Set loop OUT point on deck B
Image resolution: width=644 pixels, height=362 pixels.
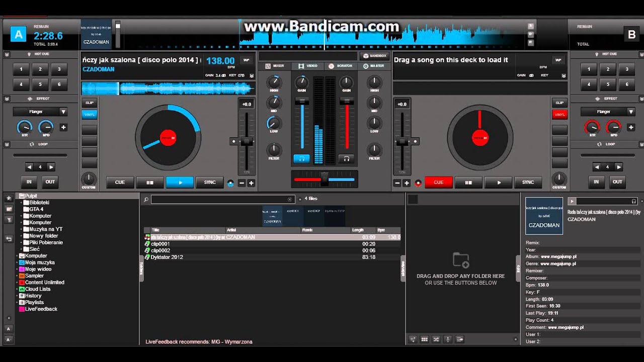(617, 182)
